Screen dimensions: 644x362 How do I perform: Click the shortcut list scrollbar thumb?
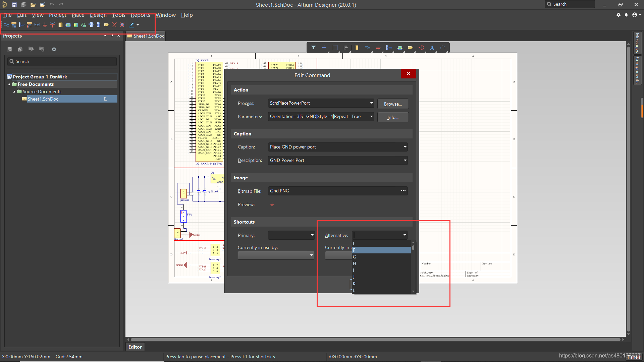point(413,248)
